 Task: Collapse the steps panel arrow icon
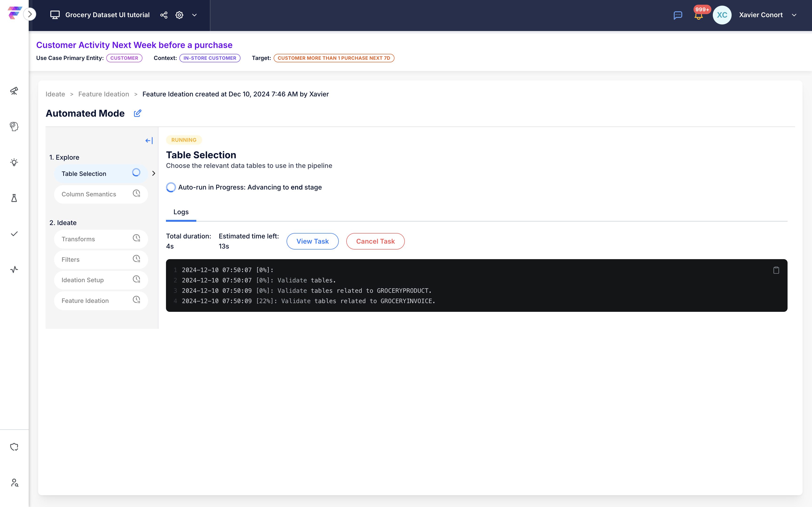[149, 140]
